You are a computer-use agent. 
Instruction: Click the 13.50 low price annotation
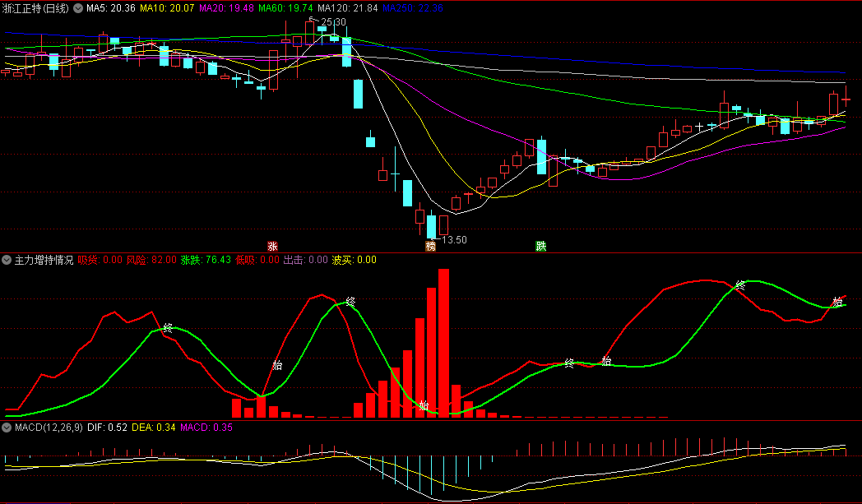tap(454, 239)
